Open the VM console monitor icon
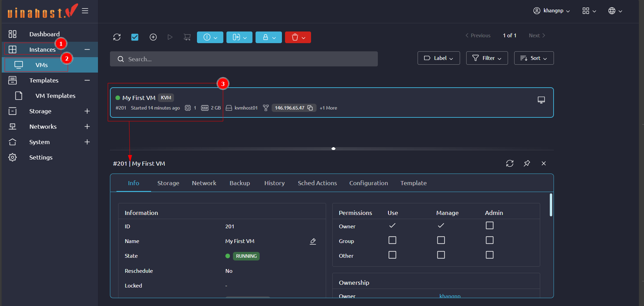The image size is (644, 306). click(541, 100)
